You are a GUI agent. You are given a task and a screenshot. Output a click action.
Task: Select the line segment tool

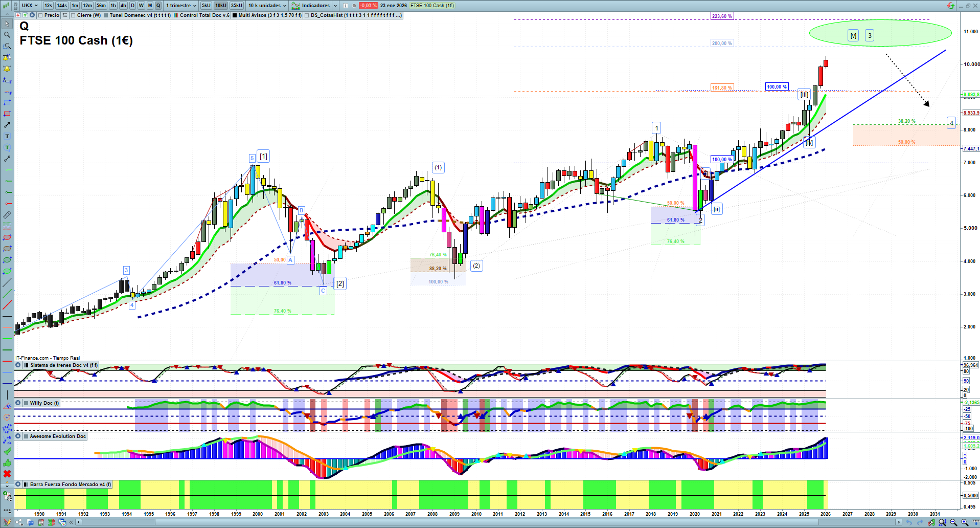7,159
